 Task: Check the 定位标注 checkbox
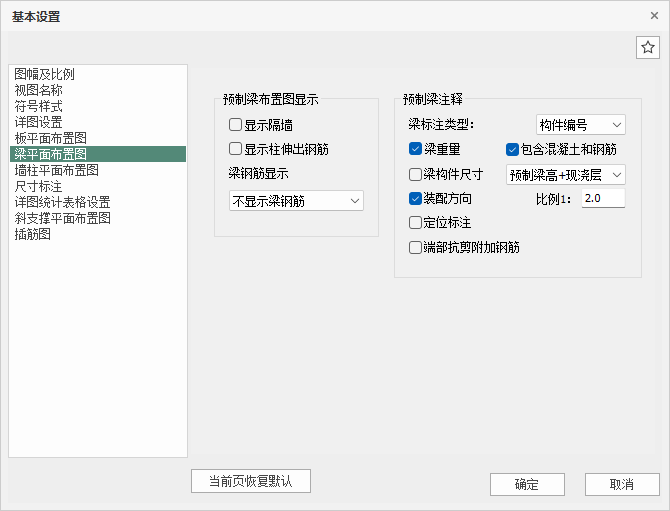coord(416,222)
